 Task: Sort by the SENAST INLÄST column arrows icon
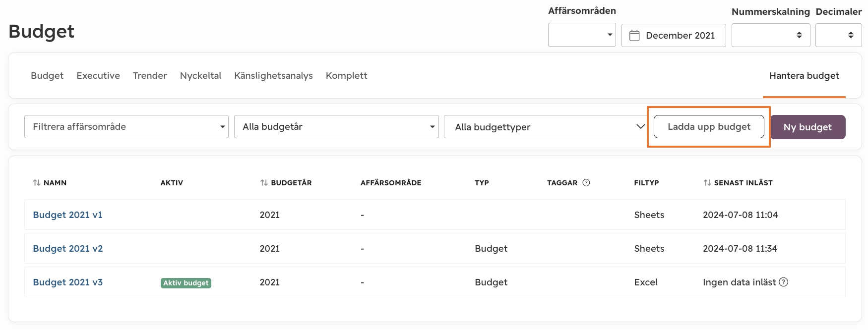707,183
